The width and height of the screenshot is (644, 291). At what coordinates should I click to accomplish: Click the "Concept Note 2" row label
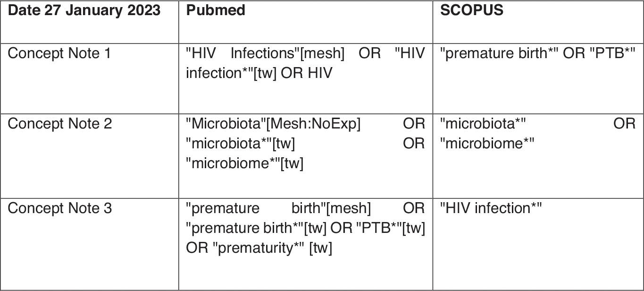point(59,124)
